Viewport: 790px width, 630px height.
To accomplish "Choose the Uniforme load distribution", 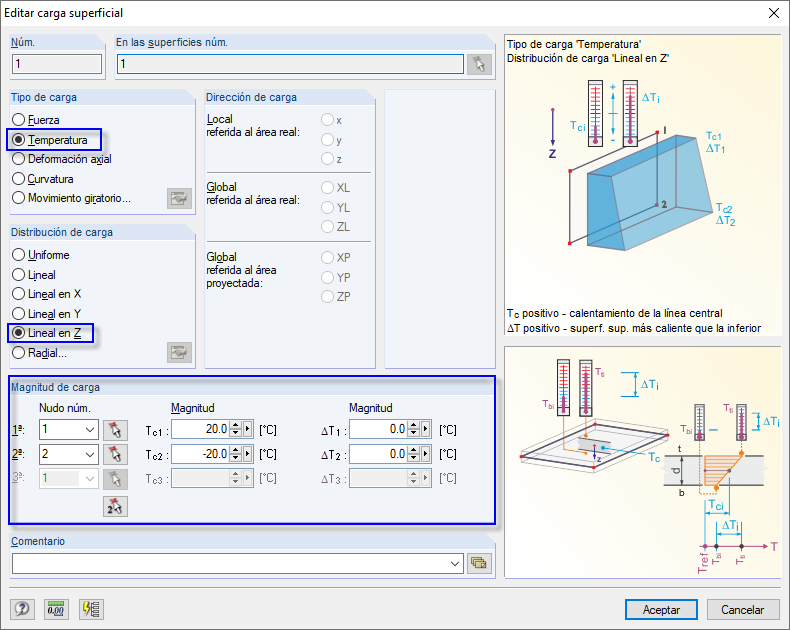I will [41, 255].
